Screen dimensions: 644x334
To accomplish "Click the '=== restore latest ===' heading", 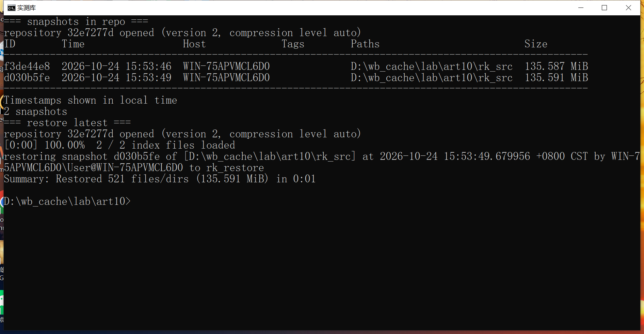I will pos(67,123).
